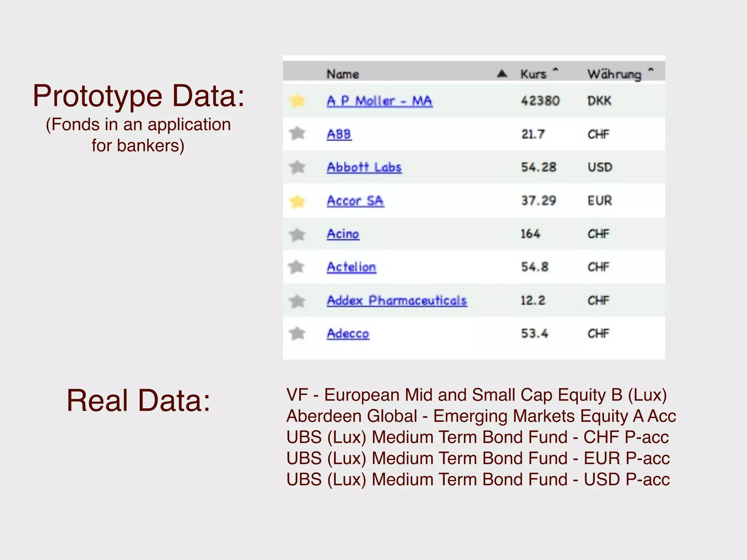
Task: Click the Prototype Data heading
Action: point(139,96)
